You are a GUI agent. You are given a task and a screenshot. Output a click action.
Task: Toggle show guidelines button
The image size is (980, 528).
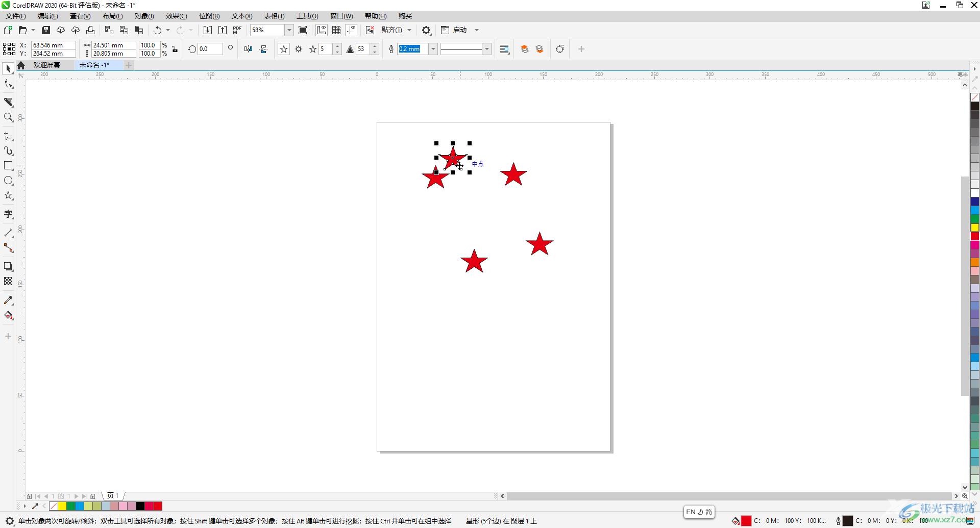[352, 30]
